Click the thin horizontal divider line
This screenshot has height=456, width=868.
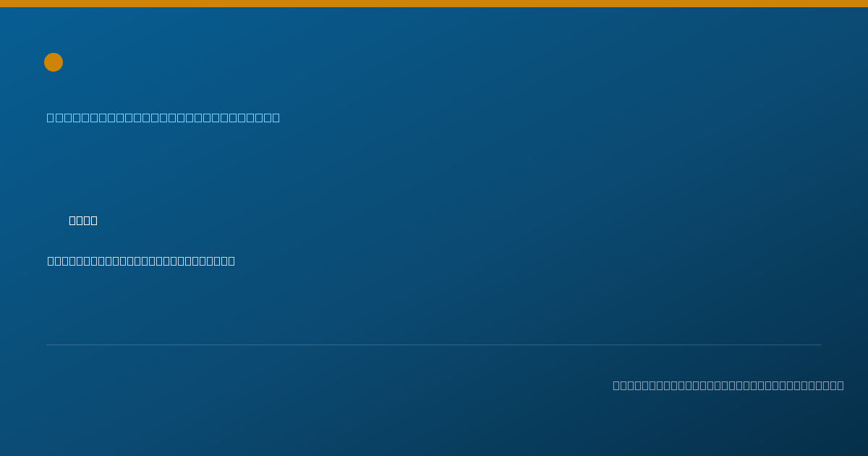(x=434, y=345)
